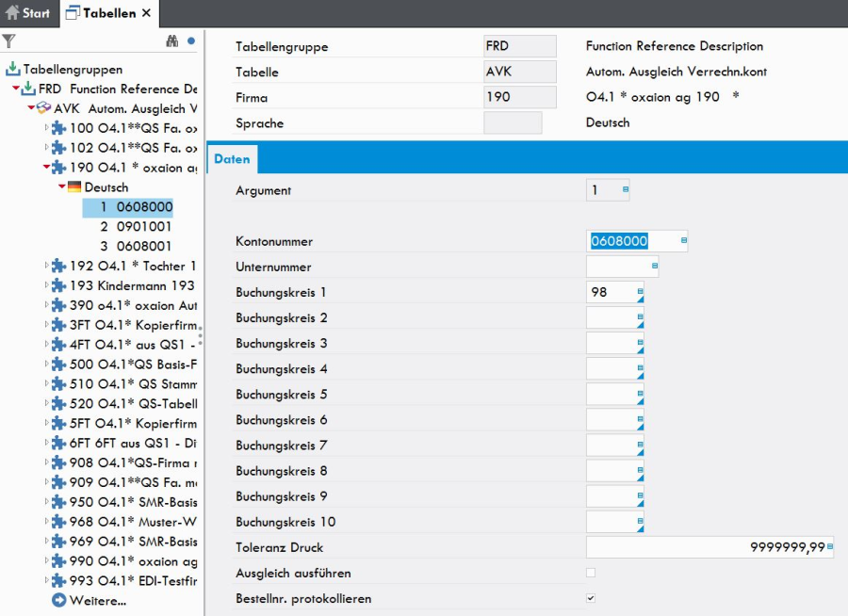This screenshot has height=616, width=848.
Task: Click the lookup icon in Kontonummer field
Action: (x=684, y=240)
